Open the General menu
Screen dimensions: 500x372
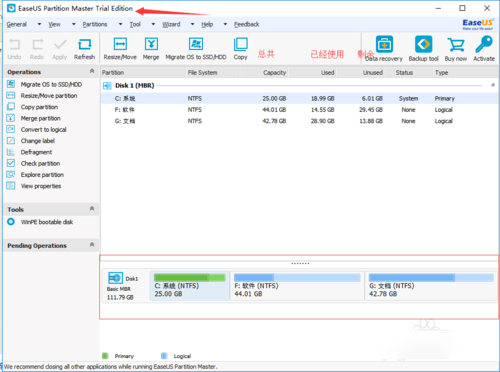pyautogui.click(x=17, y=24)
